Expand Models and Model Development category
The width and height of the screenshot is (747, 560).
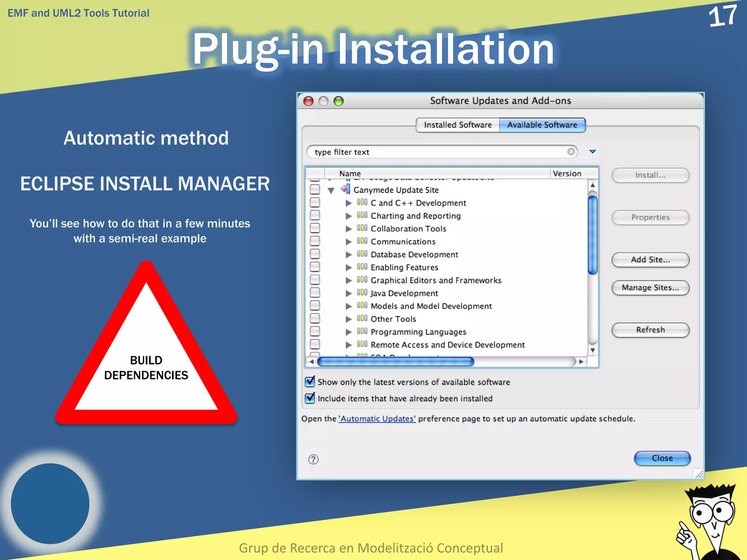click(349, 306)
